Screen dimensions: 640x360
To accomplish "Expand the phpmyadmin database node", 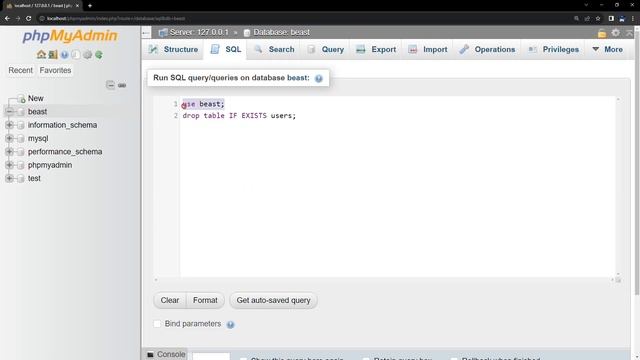I will 9,165.
